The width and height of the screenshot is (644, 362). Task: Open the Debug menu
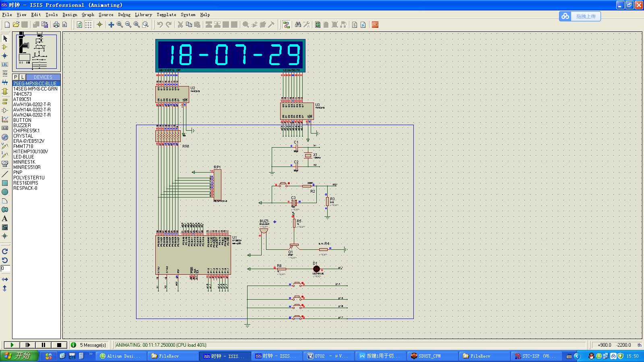(x=124, y=14)
